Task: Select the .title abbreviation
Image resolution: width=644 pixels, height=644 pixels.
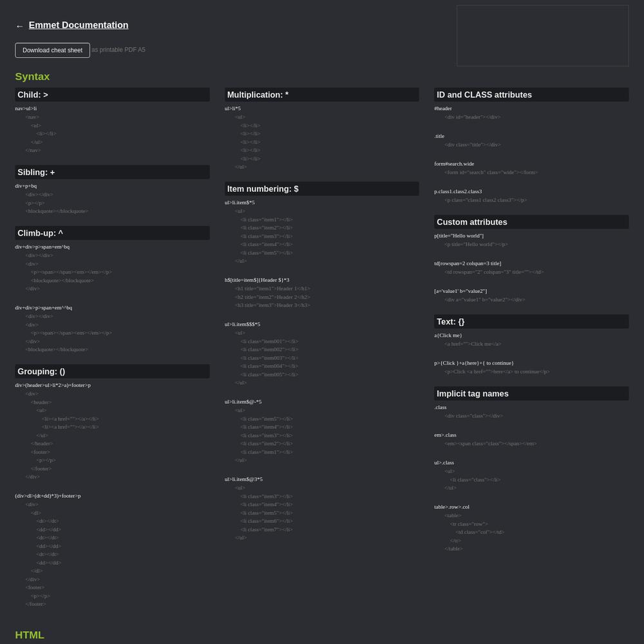Action: coord(439,136)
